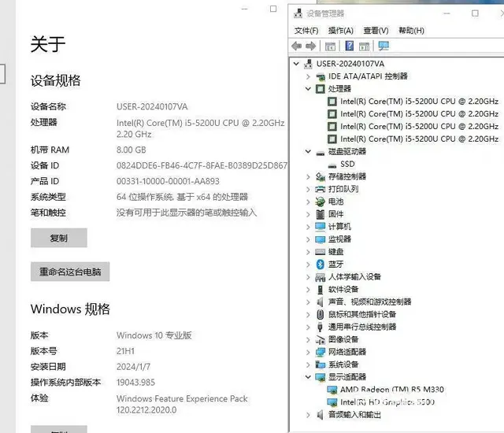Click the Device Manager title bar icon

pos(298,13)
